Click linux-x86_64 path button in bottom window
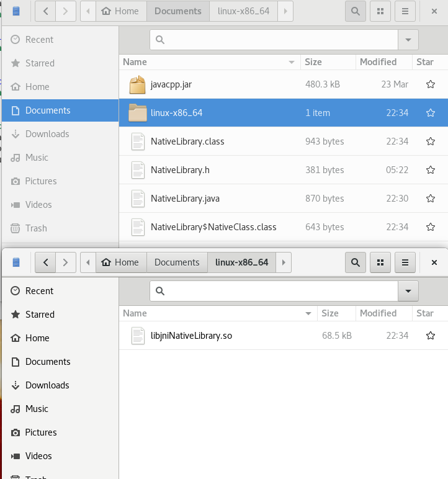The height and width of the screenshot is (479, 448). (x=242, y=262)
